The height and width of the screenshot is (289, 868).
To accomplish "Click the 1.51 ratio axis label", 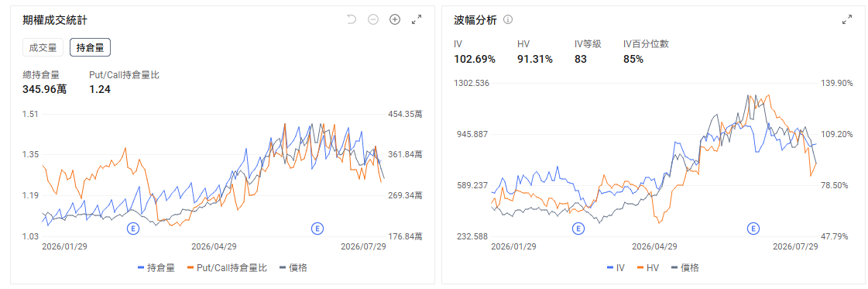I will click(30, 114).
